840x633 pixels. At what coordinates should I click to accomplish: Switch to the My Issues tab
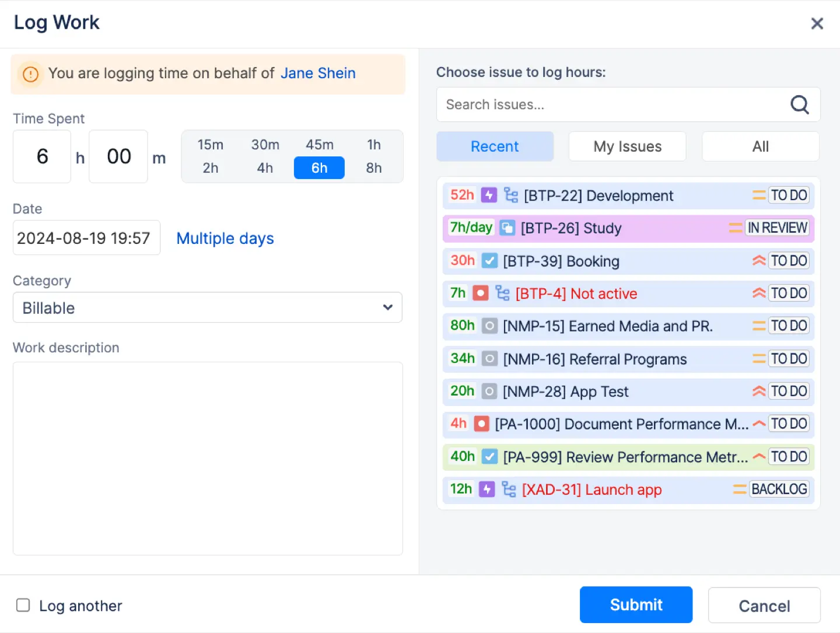(x=627, y=146)
